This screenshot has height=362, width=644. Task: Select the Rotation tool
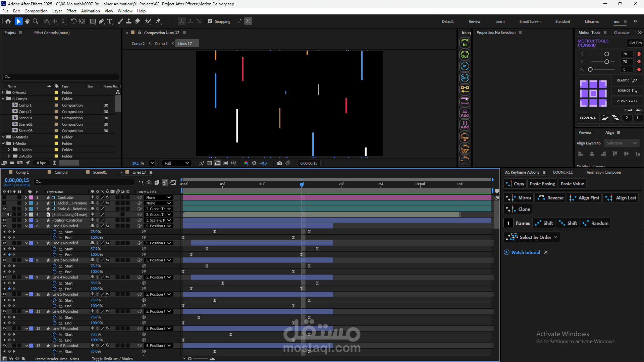[x=73, y=21]
